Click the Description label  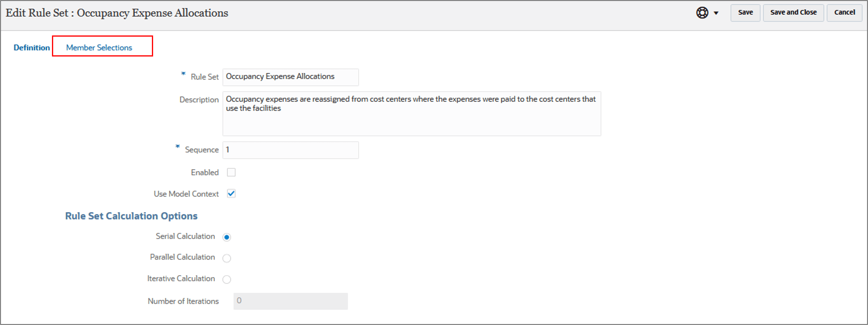click(x=198, y=100)
